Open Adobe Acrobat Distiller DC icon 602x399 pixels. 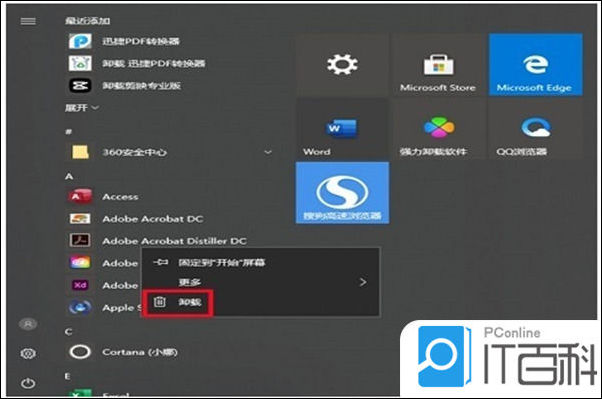[x=80, y=241]
